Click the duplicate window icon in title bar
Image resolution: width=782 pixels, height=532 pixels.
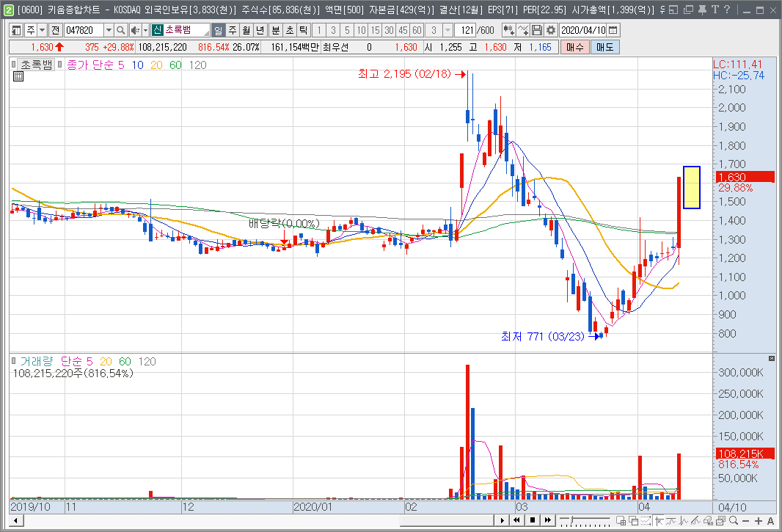[688, 10]
